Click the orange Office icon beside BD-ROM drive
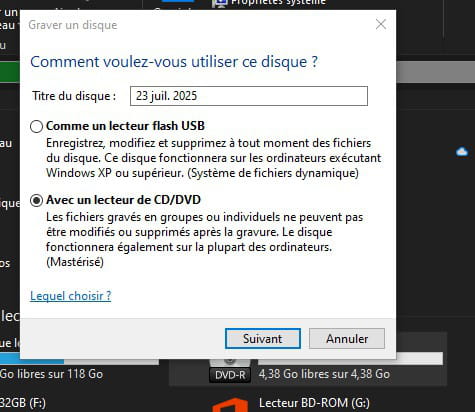475x412 pixels. (230, 405)
